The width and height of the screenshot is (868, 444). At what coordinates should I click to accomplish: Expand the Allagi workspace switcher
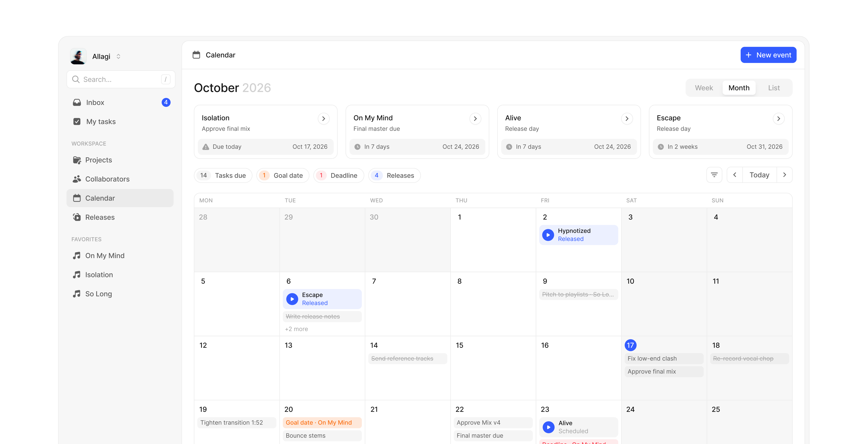click(x=118, y=56)
